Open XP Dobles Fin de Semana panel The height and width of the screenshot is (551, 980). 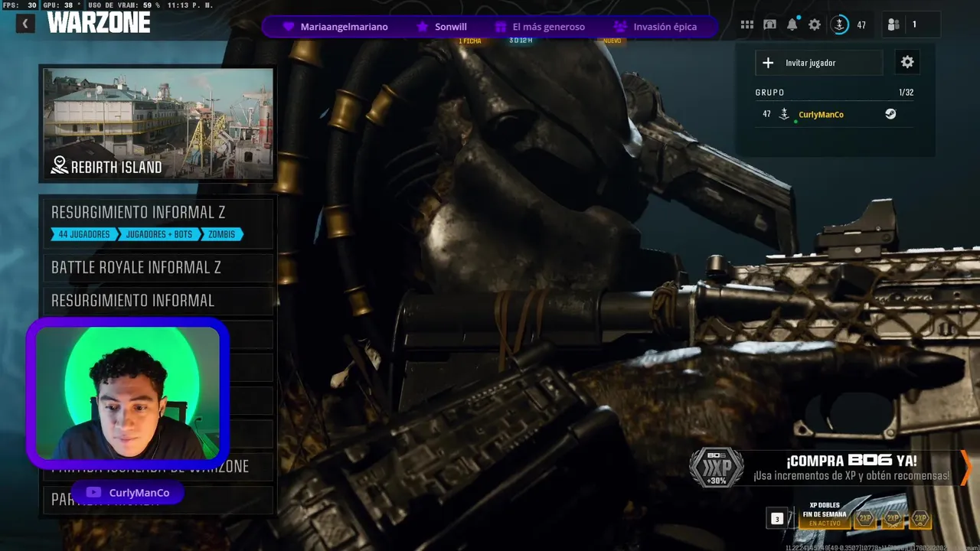824,515
